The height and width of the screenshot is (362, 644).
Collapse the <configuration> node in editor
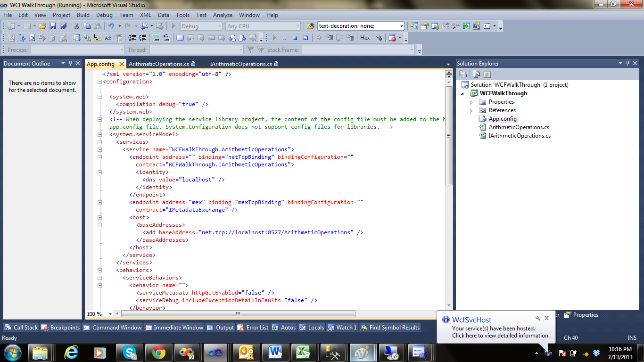tap(99, 82)
